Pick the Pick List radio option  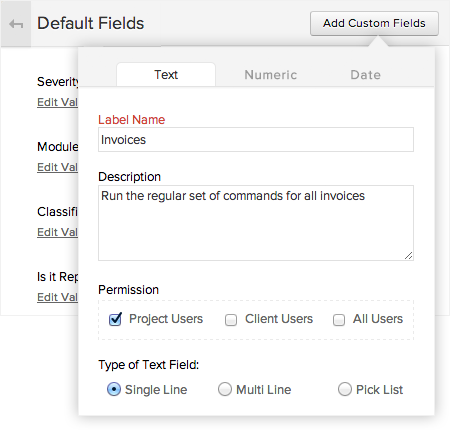click(x=345, y=389)
